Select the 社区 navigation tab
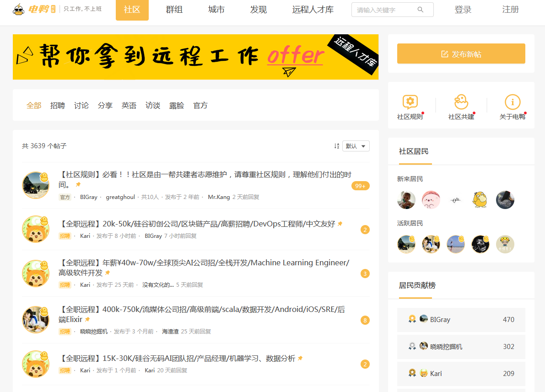The image size is (545, 392). point(132,10)
